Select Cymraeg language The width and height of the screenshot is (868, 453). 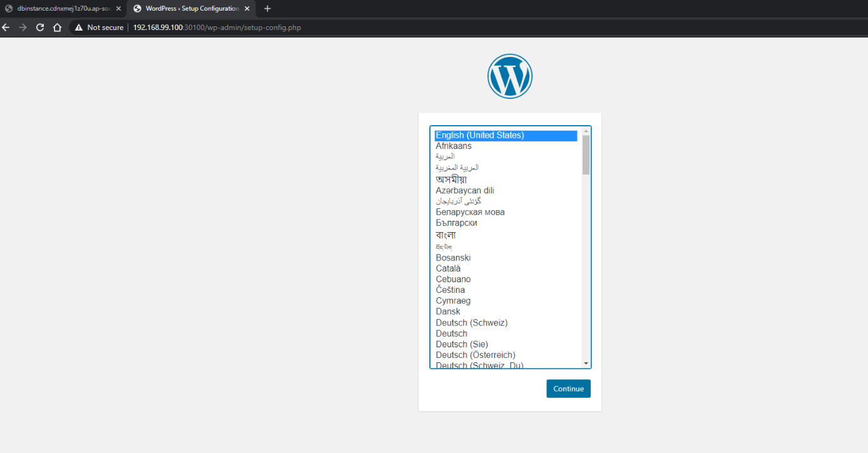click(506, 301)
